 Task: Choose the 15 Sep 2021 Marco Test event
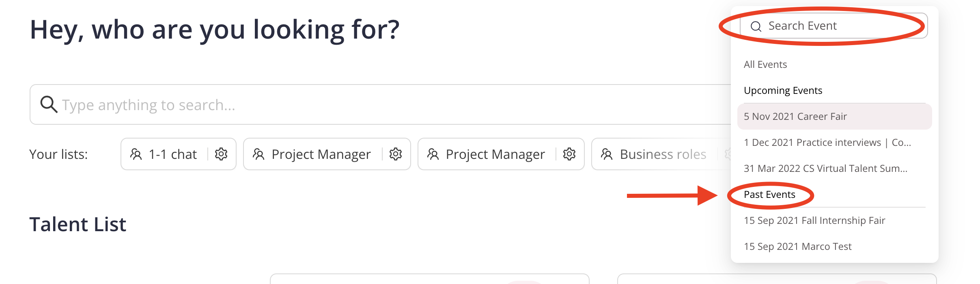tap(797, 247)
